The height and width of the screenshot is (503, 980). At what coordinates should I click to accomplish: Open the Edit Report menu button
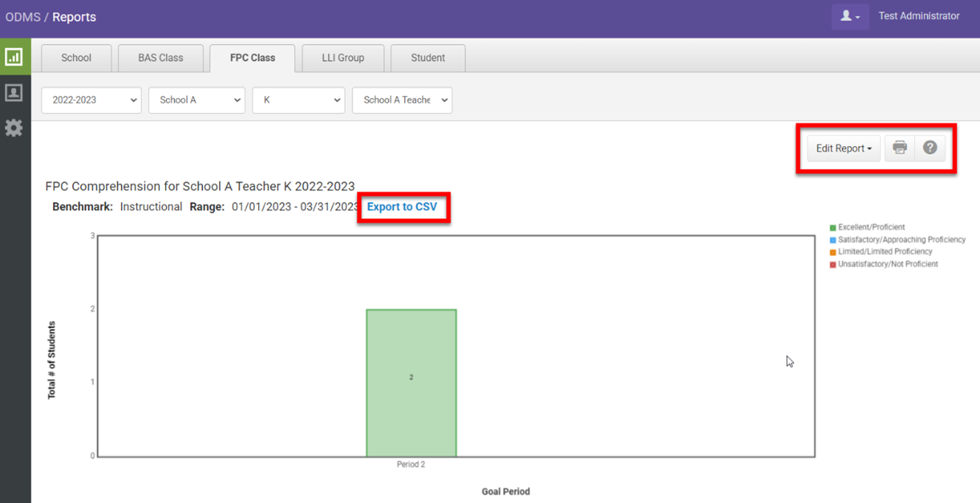coord(844,148)
